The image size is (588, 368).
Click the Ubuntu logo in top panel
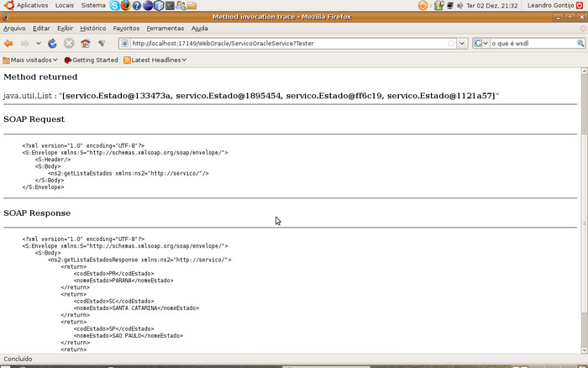9,5
